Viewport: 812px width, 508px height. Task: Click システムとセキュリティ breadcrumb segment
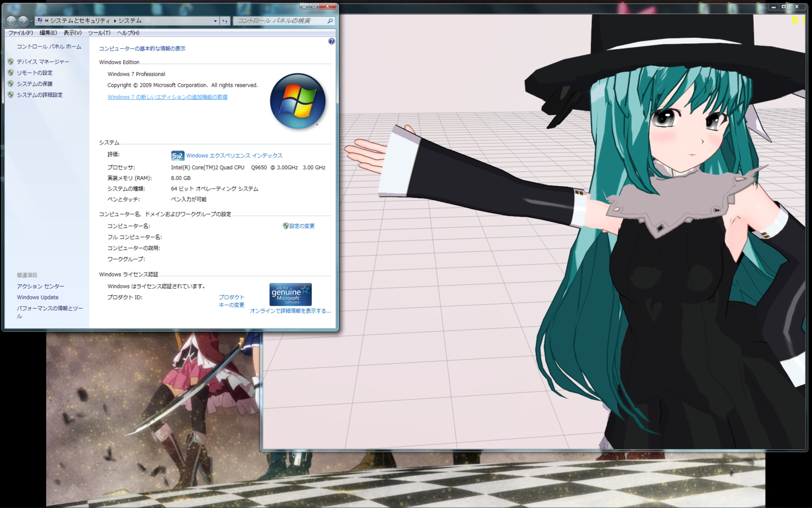coord(80,21)
